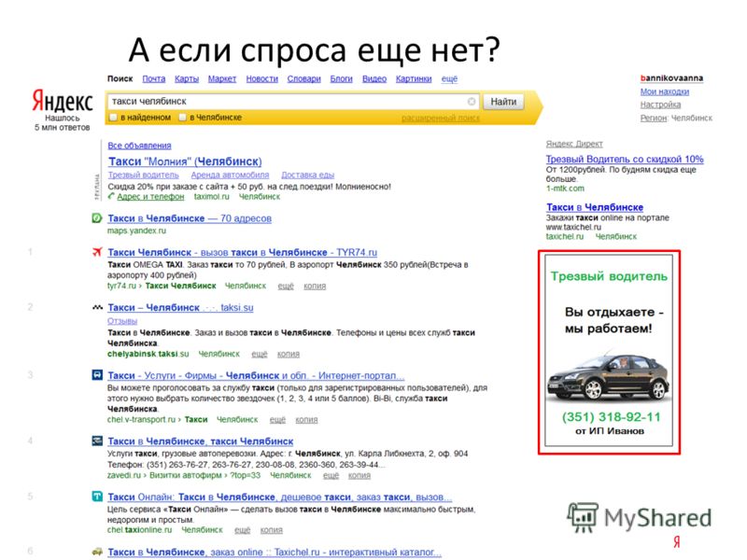Image resolution: width=747 pixels, height=560 pixels.
Task: Click the Yandex logo
Action: tap(63, 101)
